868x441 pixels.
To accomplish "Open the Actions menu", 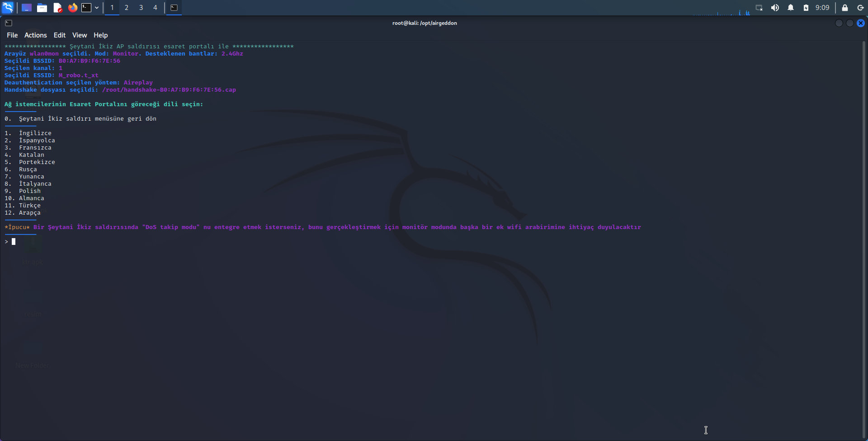I will tap(36, 35).
